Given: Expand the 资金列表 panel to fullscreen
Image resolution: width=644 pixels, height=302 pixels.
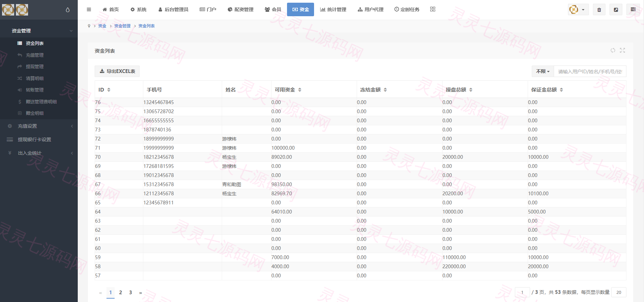Looking at the screenshot, I should coord(622,50).
